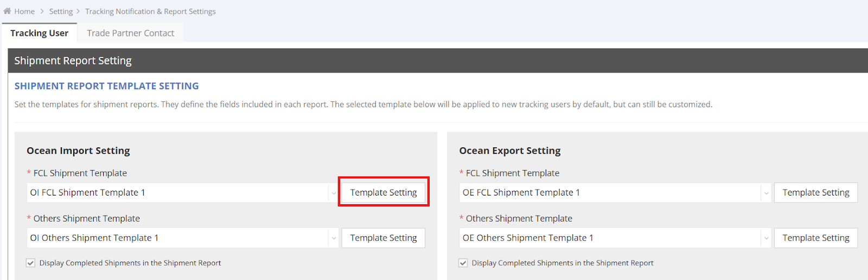868x280 pixels.
Task: Switch to Trade Partner Contact tab
Action: pos(130,33)
